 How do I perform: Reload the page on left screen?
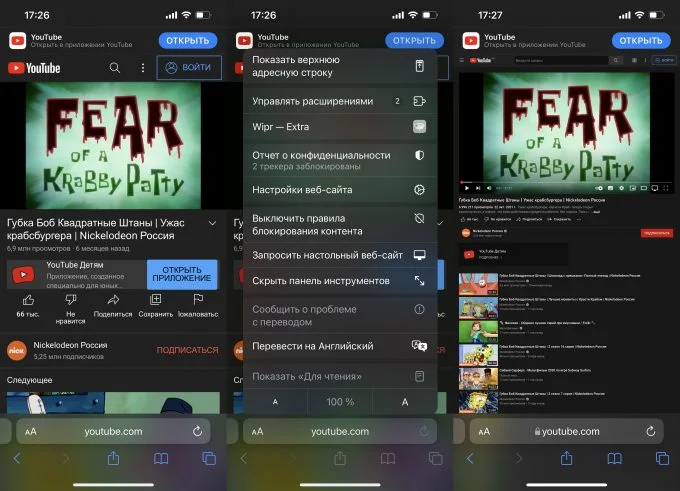(x=197, y=431)
